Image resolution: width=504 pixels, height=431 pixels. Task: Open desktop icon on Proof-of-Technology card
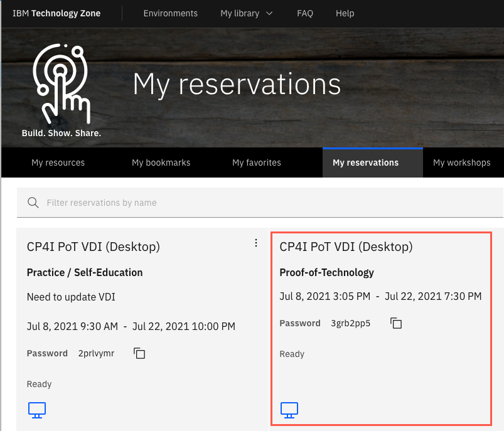289,410
